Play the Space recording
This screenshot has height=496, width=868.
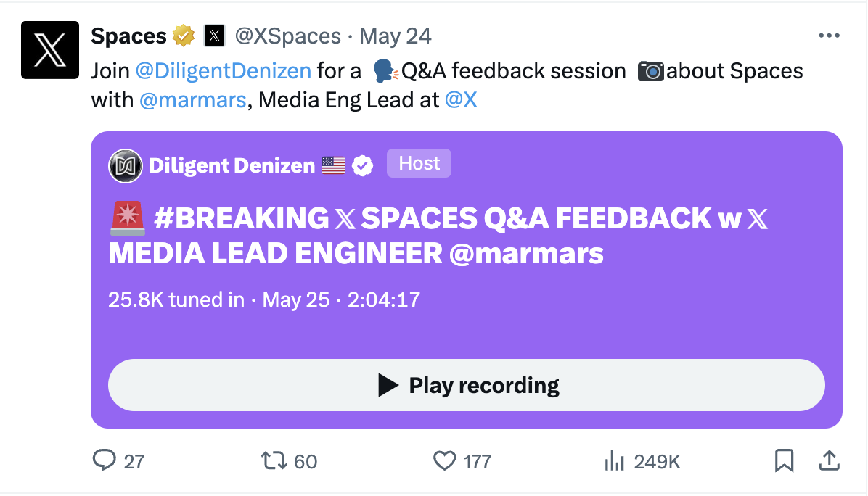click(x=466, y=385)
